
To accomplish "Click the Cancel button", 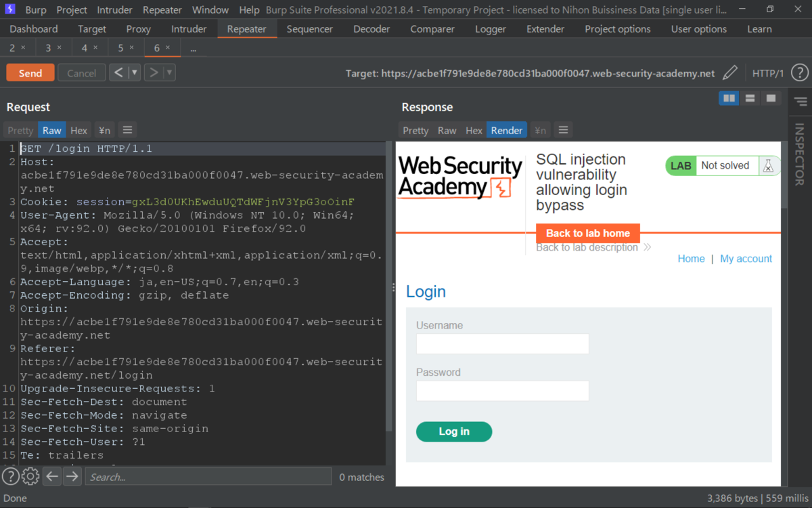I will pos(82,73).
